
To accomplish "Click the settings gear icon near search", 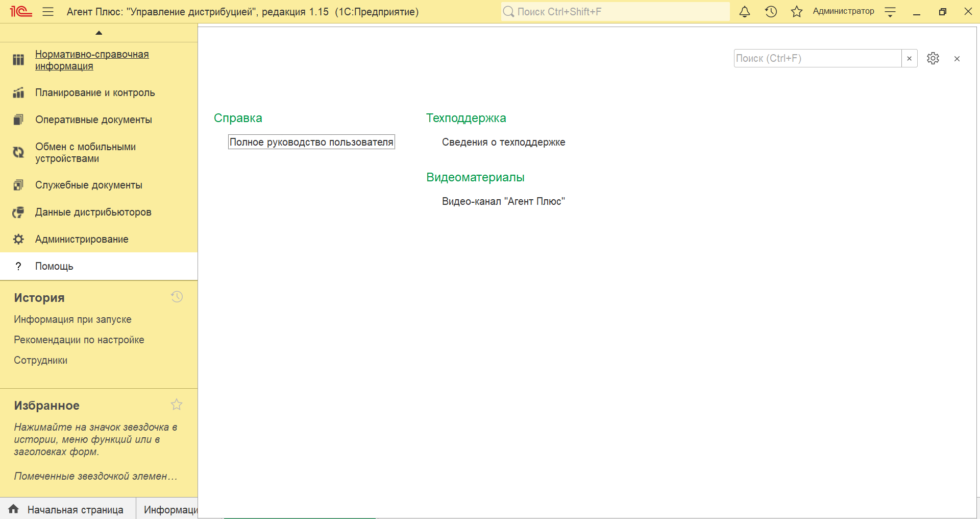I will pos(933,58).
